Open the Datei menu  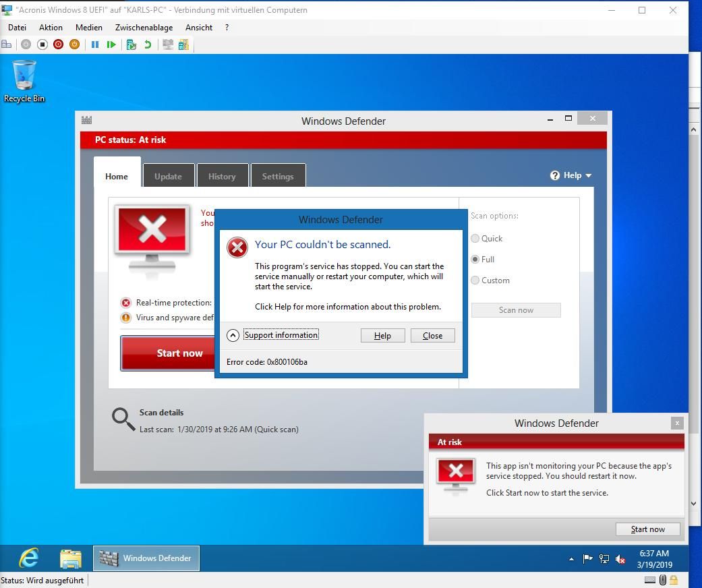click(x=17, y=28)
